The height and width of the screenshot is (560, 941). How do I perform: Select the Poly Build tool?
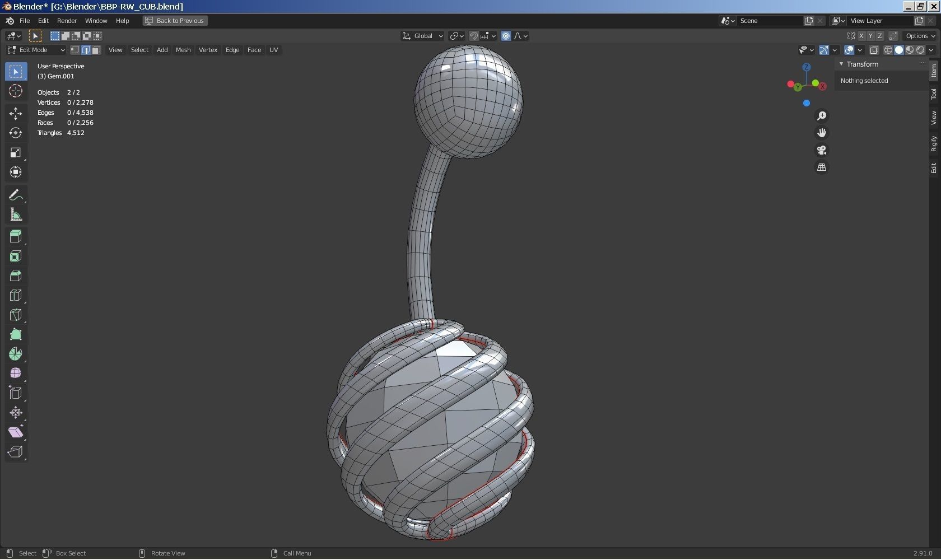(x=16, y=334)
